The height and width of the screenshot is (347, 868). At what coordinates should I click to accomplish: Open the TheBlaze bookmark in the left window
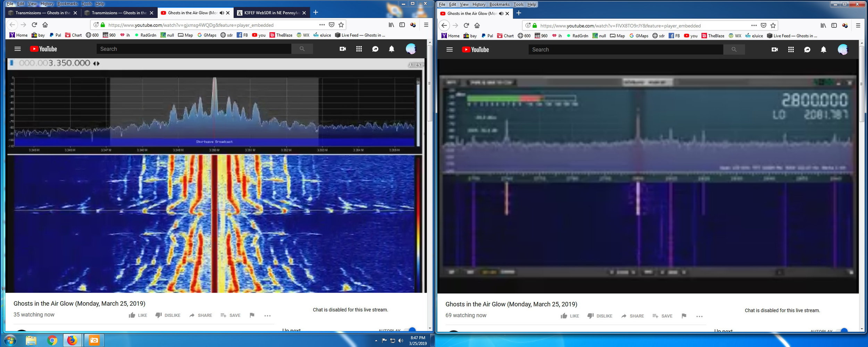[281, 35]
